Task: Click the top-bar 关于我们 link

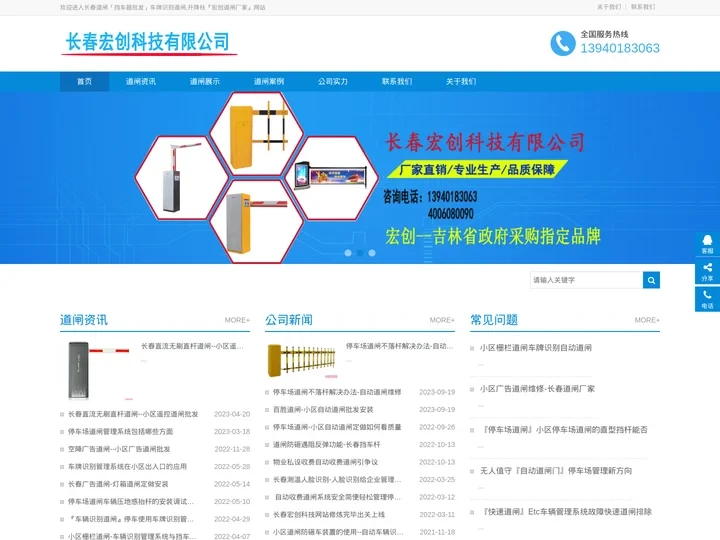Action: (609, 7)
